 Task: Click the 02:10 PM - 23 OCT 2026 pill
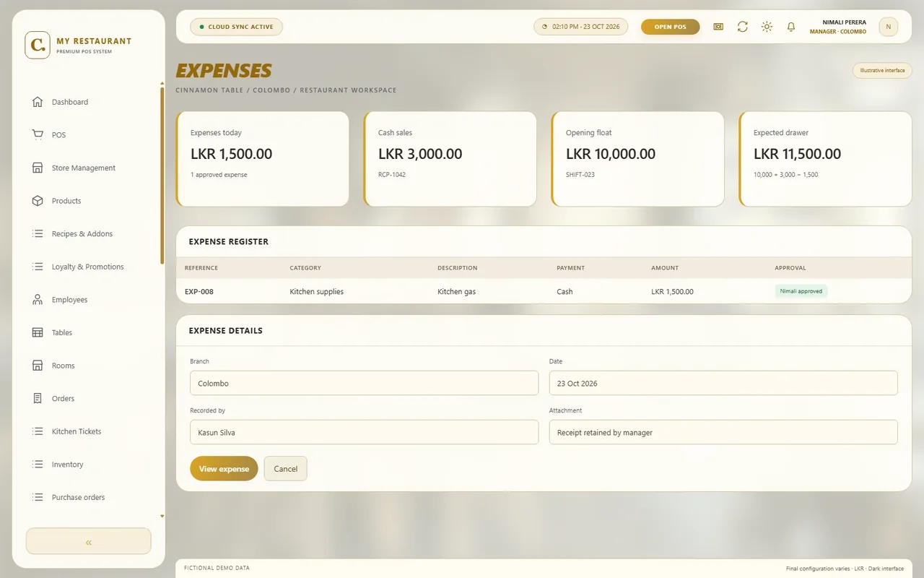(581, 27)
